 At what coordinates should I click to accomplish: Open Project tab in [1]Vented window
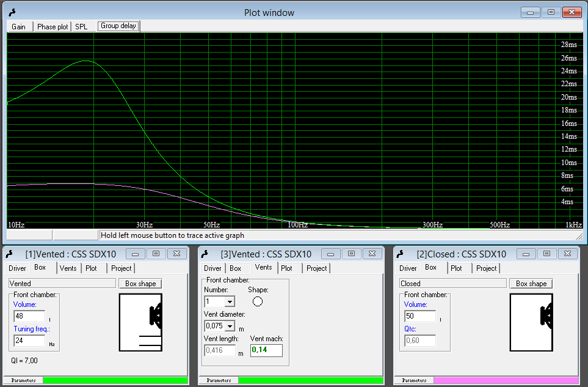(x=122, y=268)
